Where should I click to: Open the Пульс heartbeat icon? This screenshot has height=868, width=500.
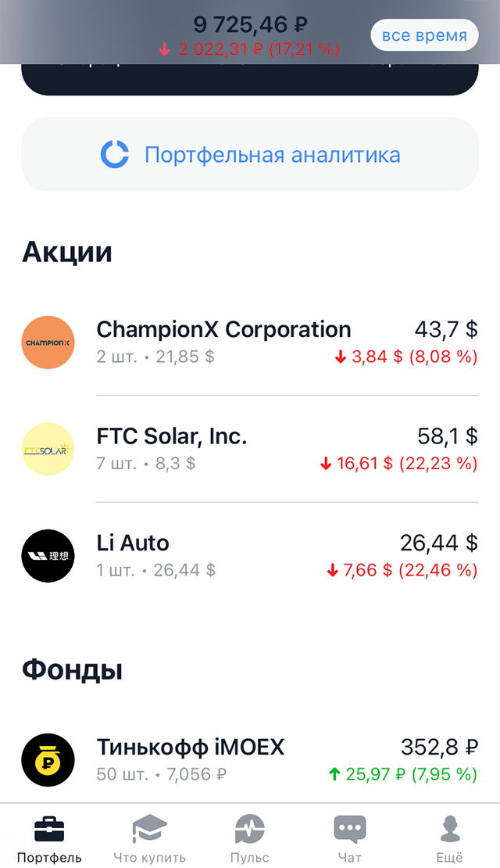pos(249,828)
